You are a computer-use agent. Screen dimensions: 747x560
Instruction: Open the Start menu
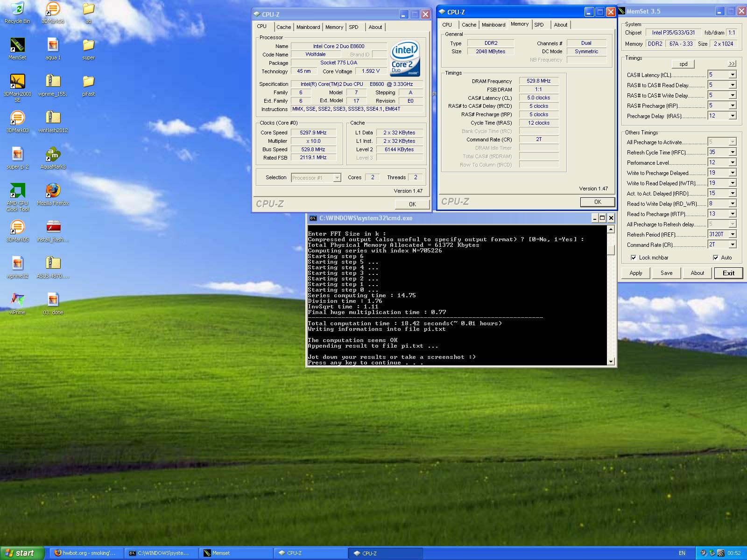(22, 553)
